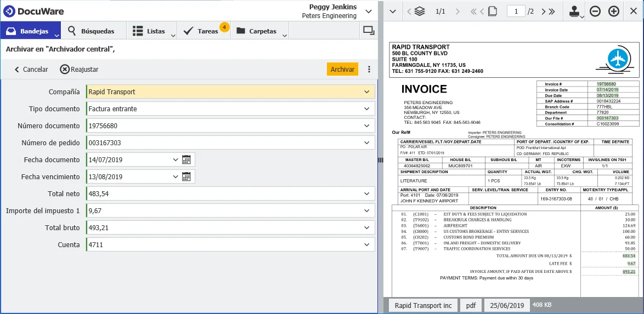The image size is (644, 314).
Task: Click the DocuWare logo
Action: click(33, 11)
